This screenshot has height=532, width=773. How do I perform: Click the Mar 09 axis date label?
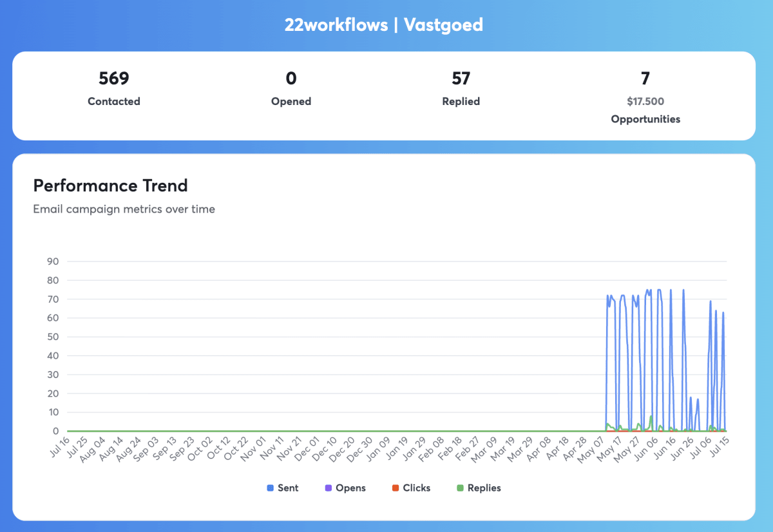click(x=485, y=448)
